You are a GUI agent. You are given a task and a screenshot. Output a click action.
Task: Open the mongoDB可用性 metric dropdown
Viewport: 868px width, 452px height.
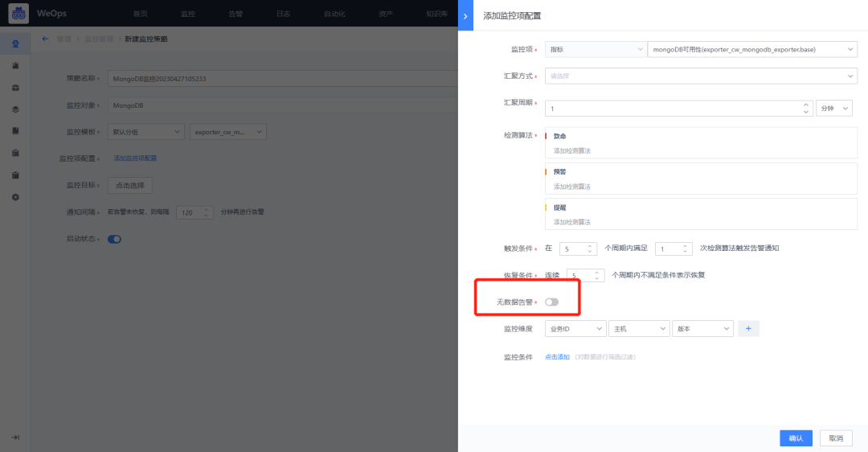(752, 49)
